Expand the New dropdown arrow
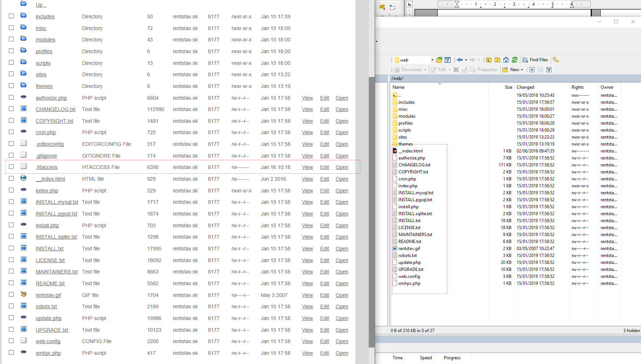The height and width of the screenshot is (364, 641). point(522,70)
